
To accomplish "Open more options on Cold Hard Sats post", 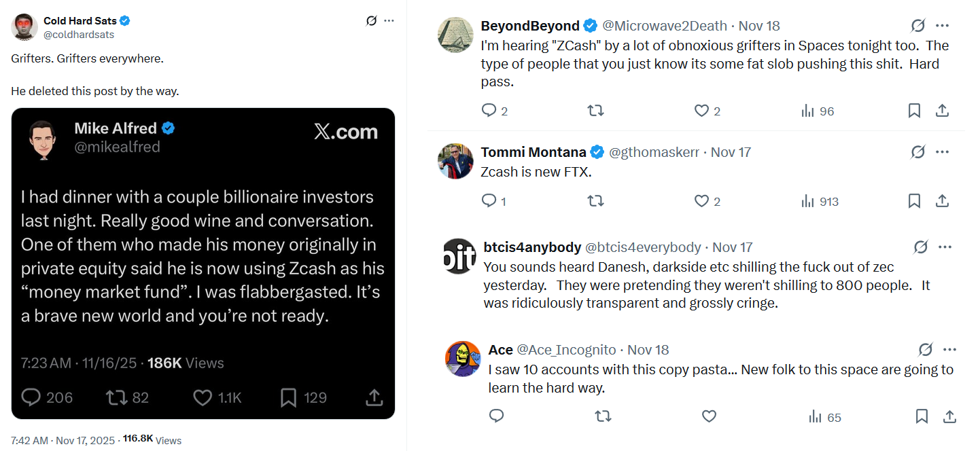I will pyautogui.click(x=389, y=20).
